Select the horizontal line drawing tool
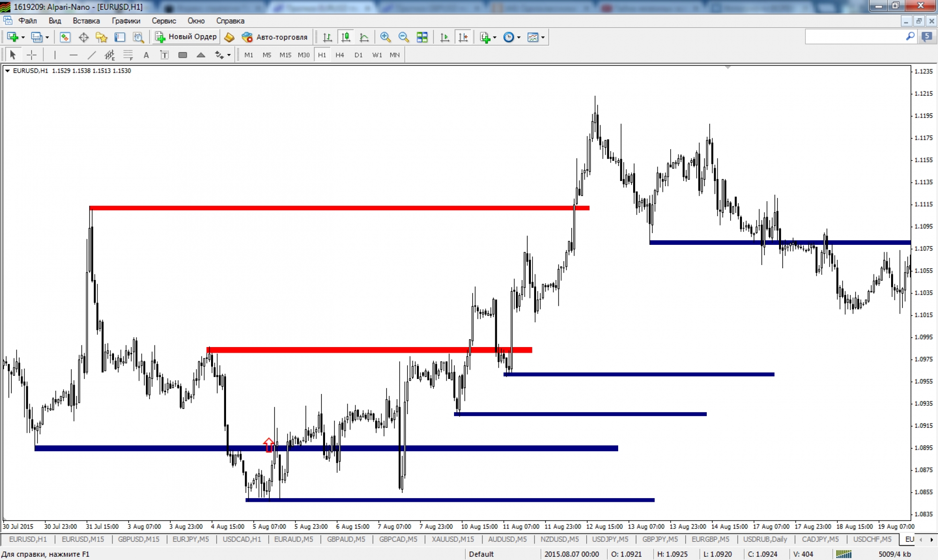 [x=73, y=55]
